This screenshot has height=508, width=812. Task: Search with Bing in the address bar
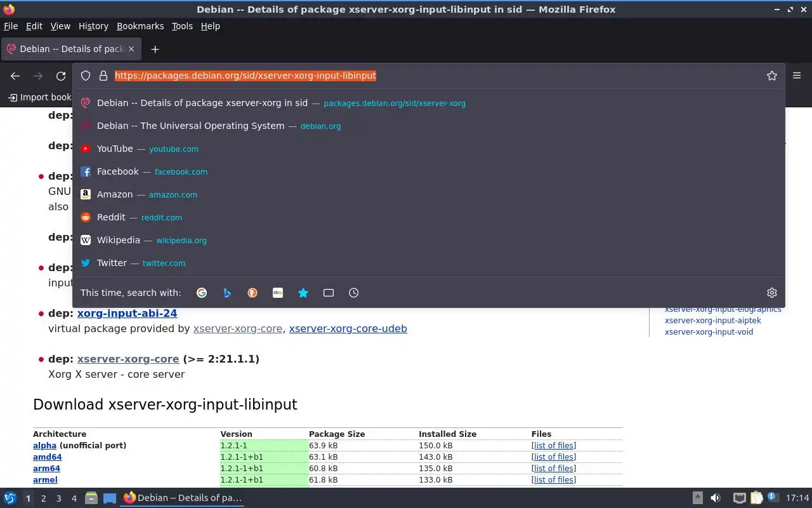(x=227, y=293)
